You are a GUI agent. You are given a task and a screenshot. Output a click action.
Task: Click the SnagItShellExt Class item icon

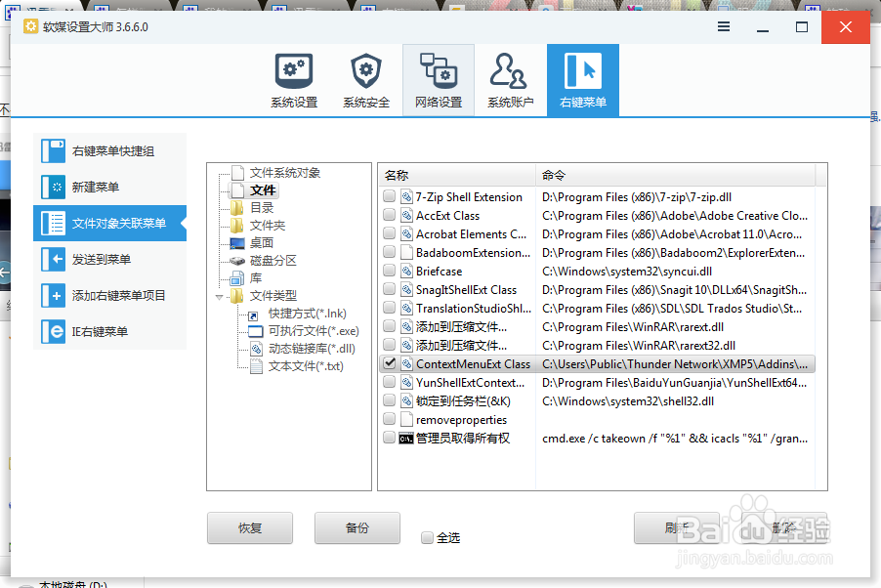[406, 289]
